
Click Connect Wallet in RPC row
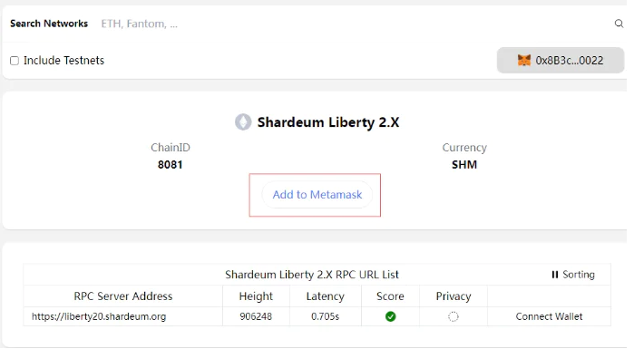[549, 316]
